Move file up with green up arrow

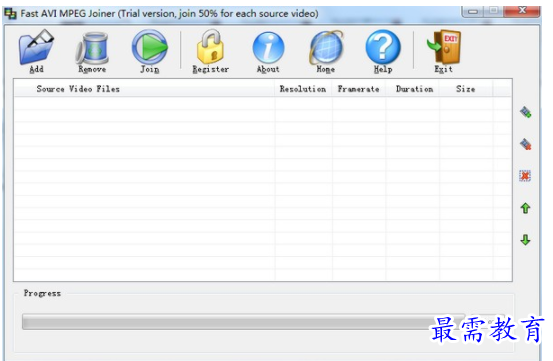[x=525, y=208]
